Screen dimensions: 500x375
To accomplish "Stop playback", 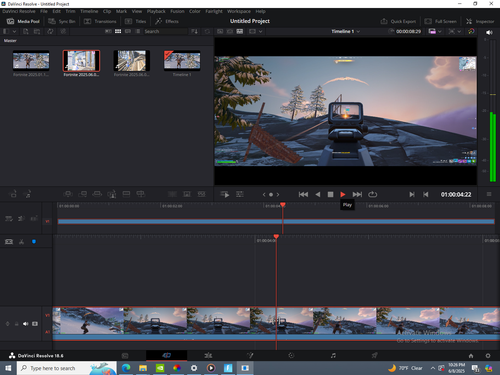I will (x=330, y=194).
